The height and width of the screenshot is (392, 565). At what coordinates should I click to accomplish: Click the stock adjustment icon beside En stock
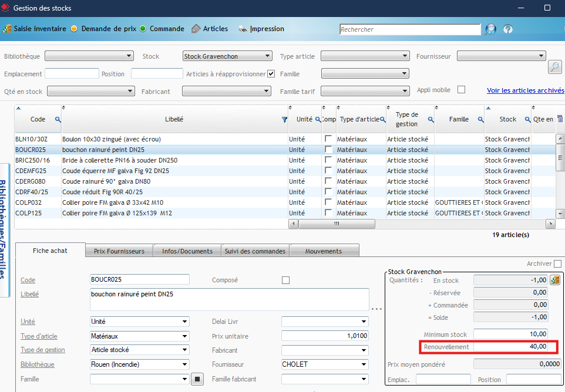[x=554, y=280]
